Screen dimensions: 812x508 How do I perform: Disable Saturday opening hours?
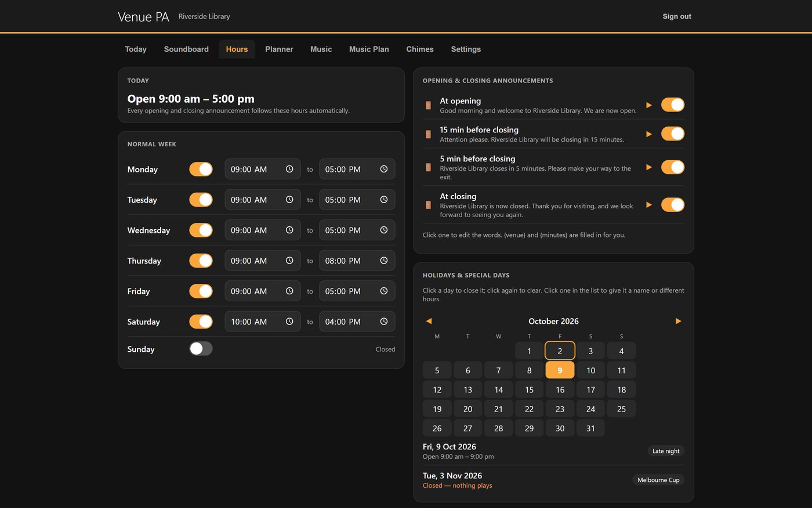click(x=201, y=322)
